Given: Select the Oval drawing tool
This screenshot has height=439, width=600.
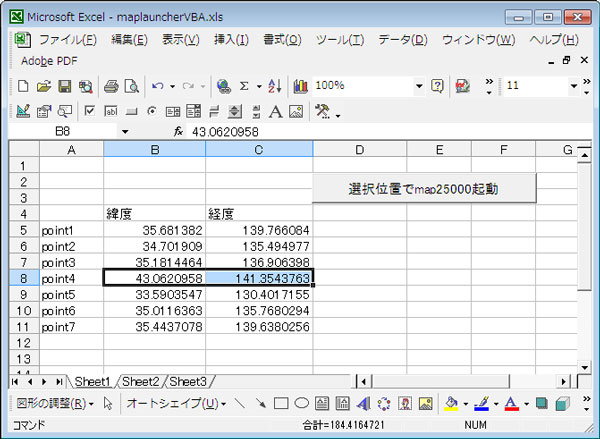Looking at the screenshot, I should pos(302,403).
